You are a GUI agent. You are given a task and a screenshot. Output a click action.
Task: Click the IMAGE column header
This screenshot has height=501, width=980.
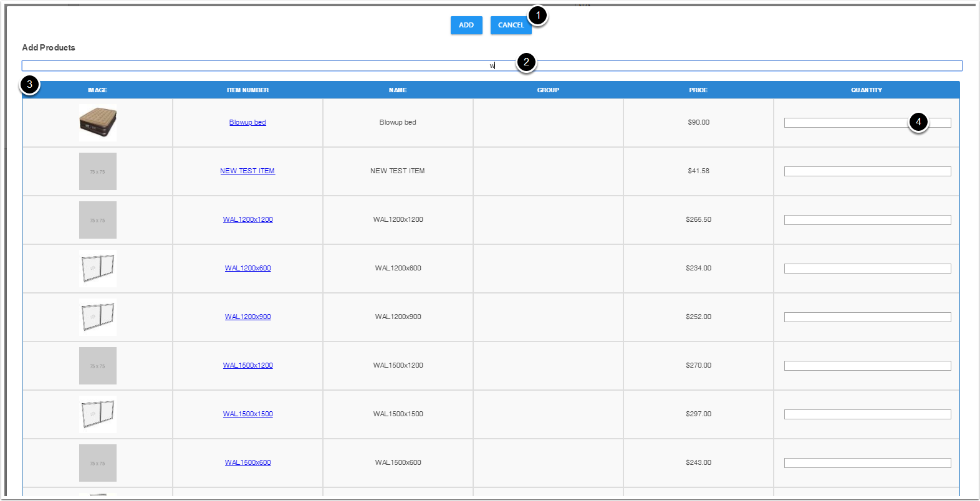97,90
